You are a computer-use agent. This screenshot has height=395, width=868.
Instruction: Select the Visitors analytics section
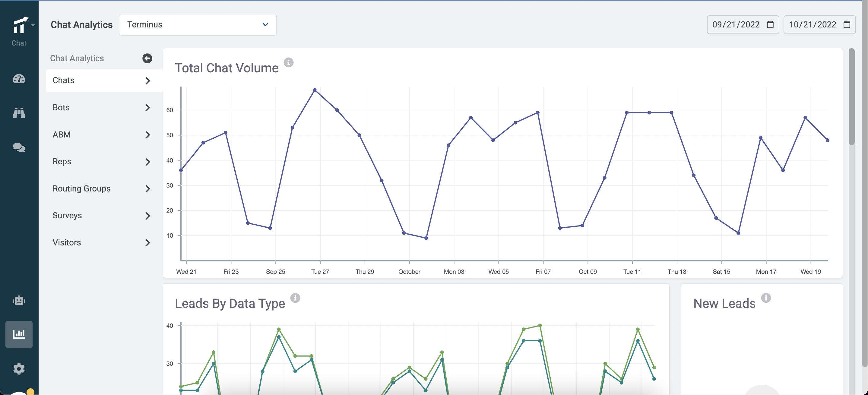tap(104, 243)
